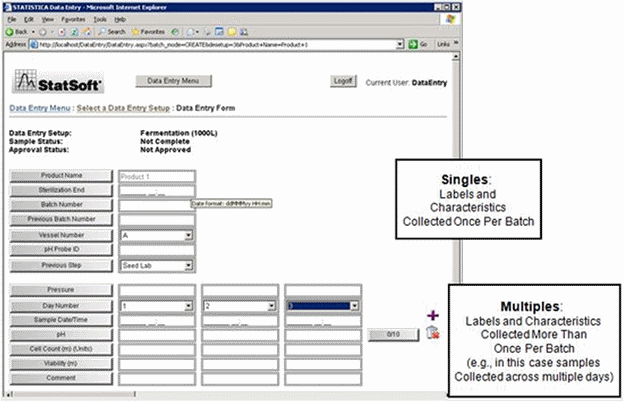Click the Home icon in toolbar

(87, 32)
